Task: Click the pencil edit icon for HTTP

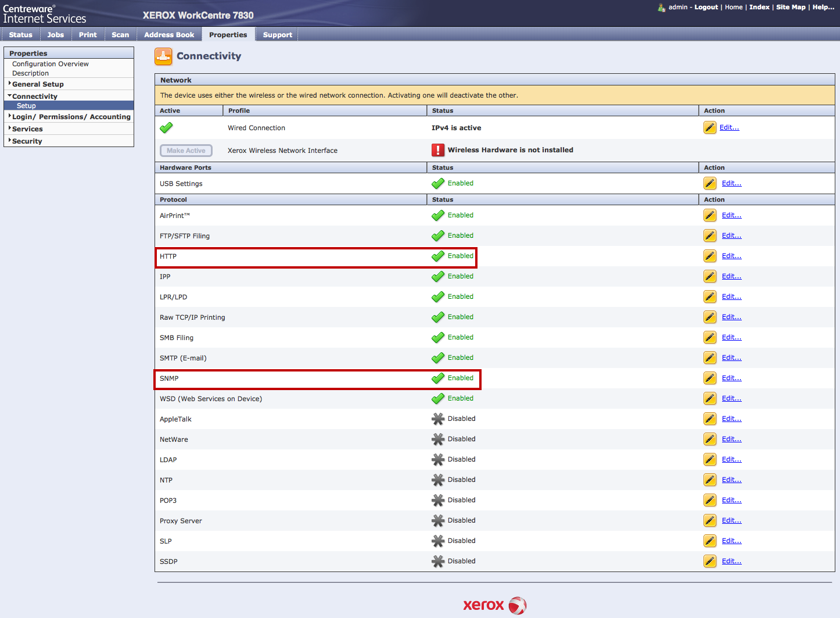Action: 710,256
